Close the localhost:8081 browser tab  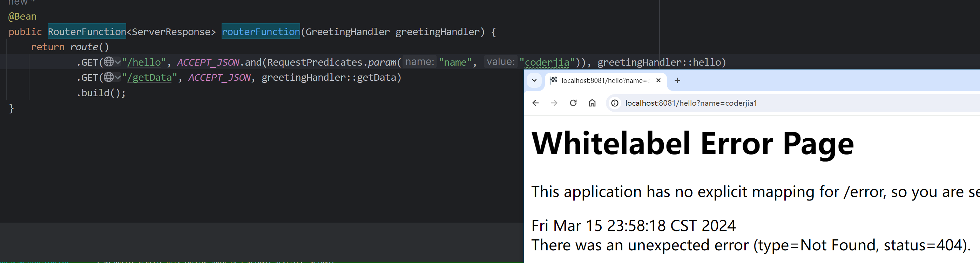[658, 80]
